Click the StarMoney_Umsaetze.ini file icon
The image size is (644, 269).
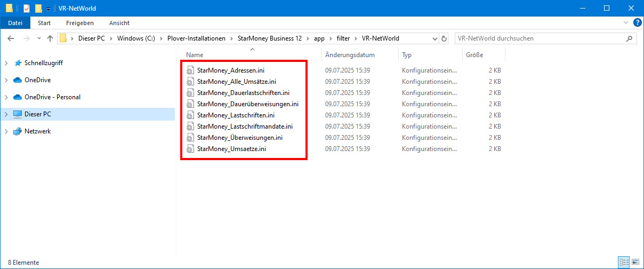click(190, 149)
